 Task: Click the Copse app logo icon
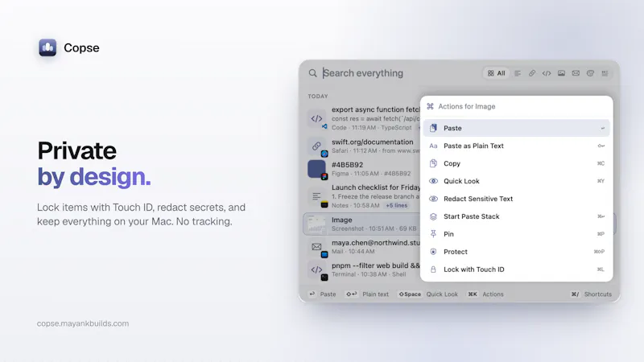[47, 47]
